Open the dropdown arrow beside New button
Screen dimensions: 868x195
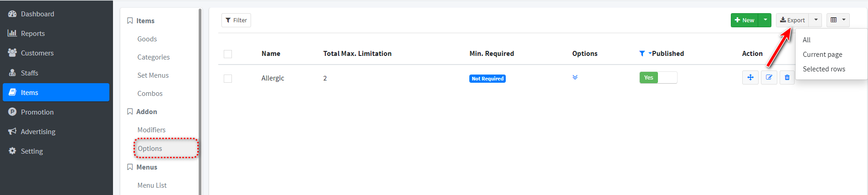click(765, 20)
